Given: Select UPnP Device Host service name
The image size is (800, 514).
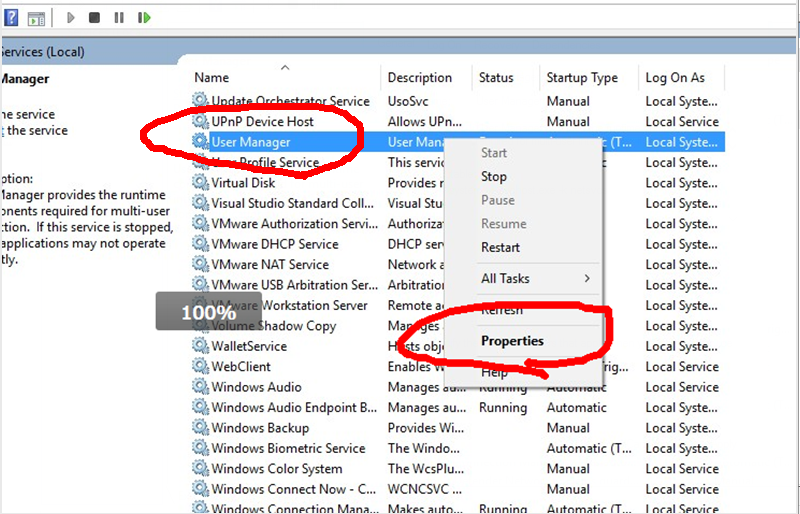Looking at the screenshot, I should click(x=262, y=121).
